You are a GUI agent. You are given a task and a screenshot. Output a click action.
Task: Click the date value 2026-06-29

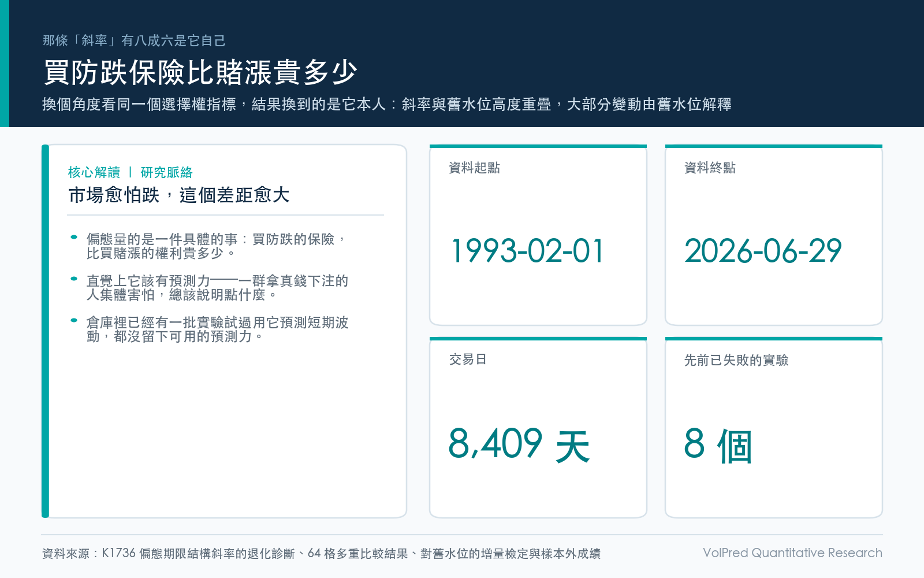(763, 251)
